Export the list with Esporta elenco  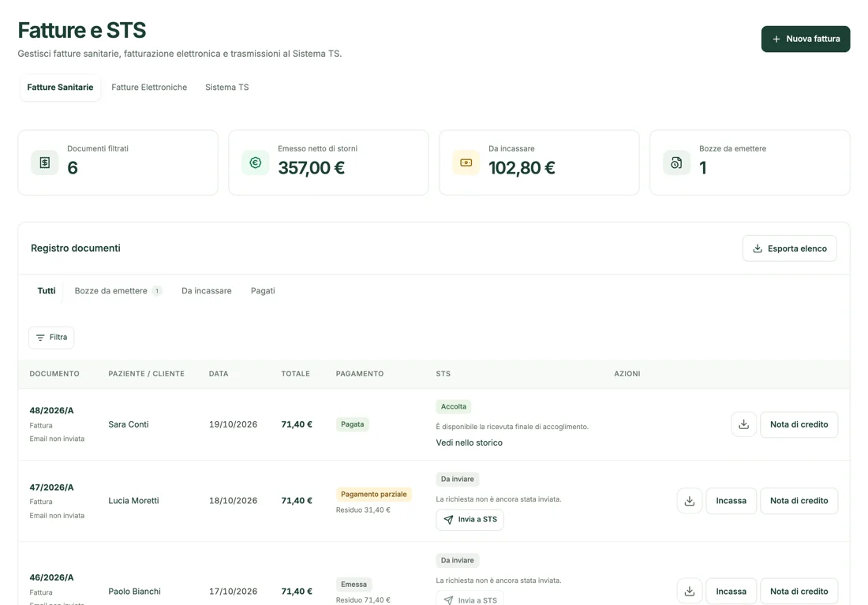click(789, 248)
